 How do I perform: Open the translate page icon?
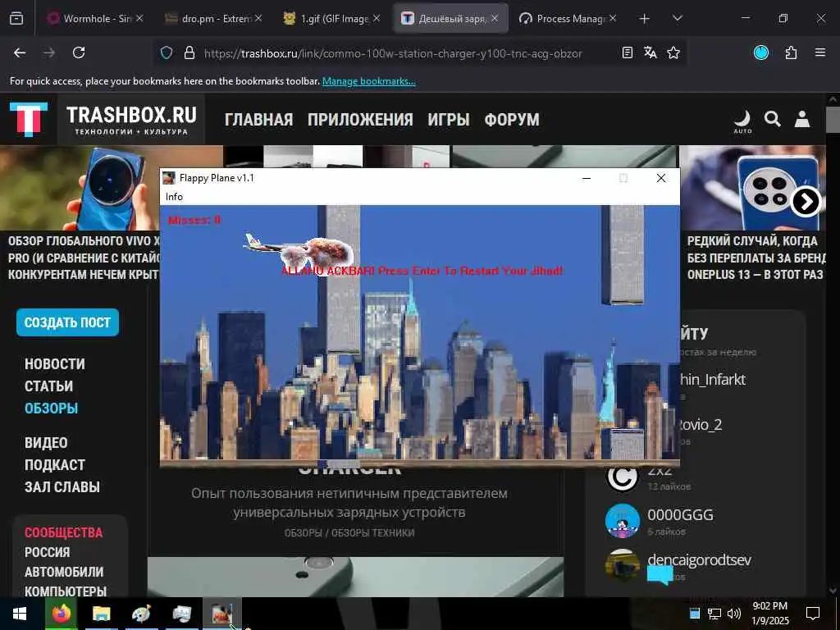pyautogui.click(x=651, y=52)
